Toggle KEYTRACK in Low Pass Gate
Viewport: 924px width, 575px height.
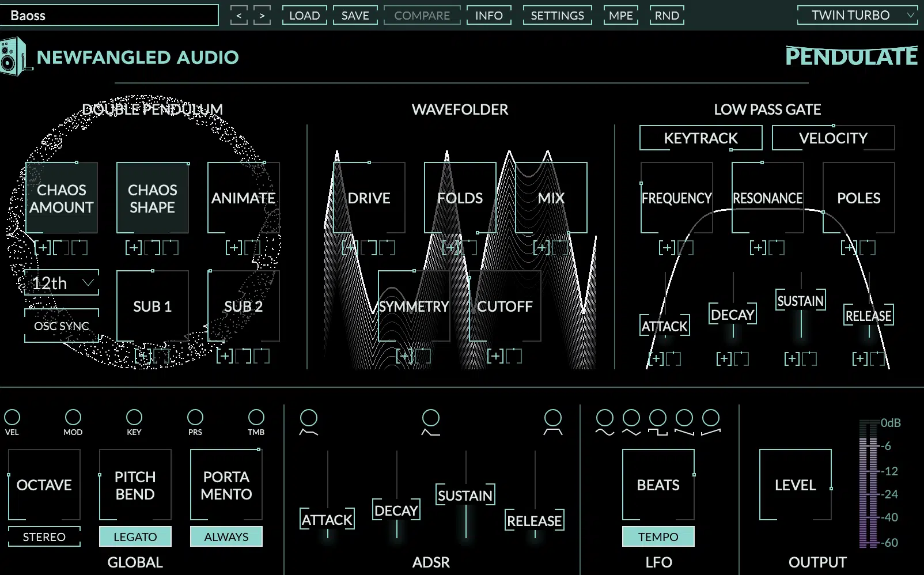(701, 138)
